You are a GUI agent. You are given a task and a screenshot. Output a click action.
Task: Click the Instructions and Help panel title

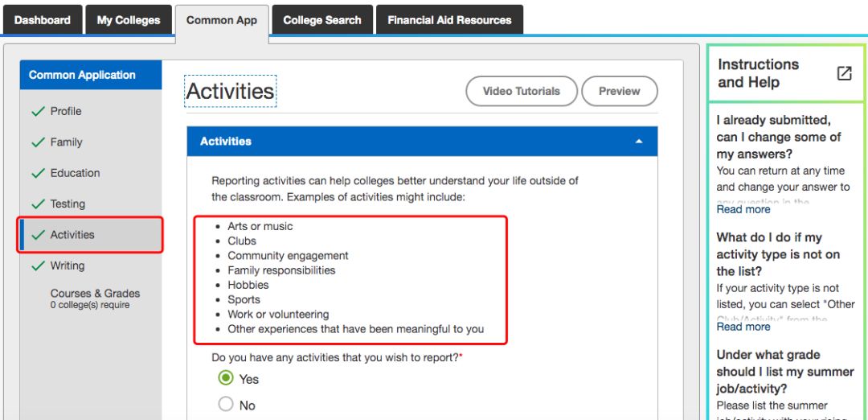pos(759,73)
